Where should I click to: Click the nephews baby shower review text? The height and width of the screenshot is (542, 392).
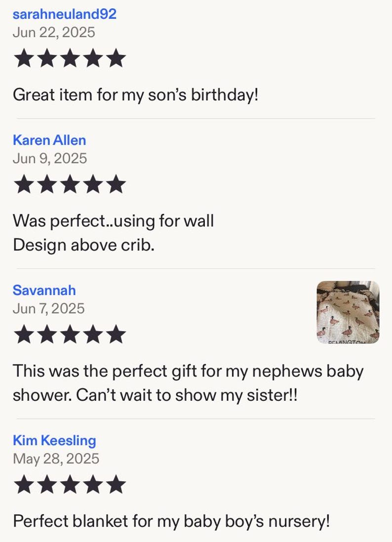188,383
